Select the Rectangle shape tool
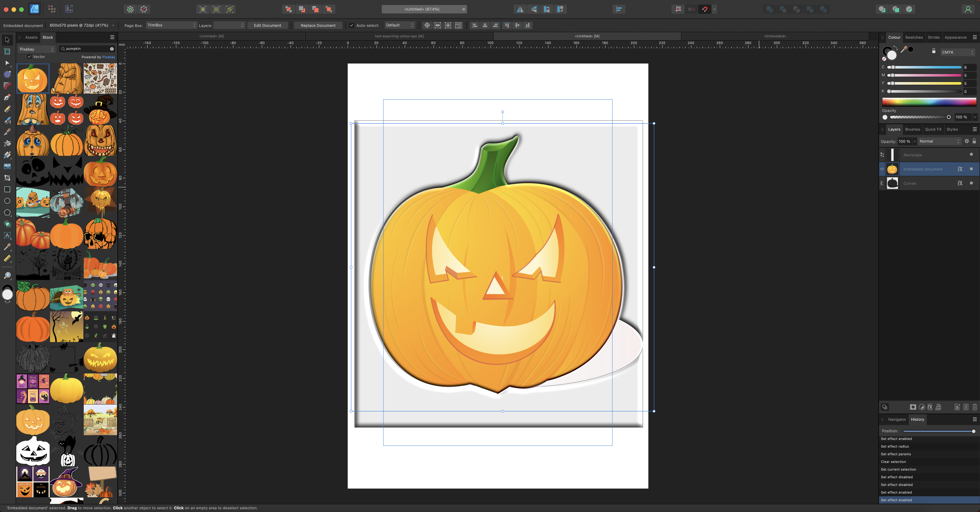 pos(7,190)
